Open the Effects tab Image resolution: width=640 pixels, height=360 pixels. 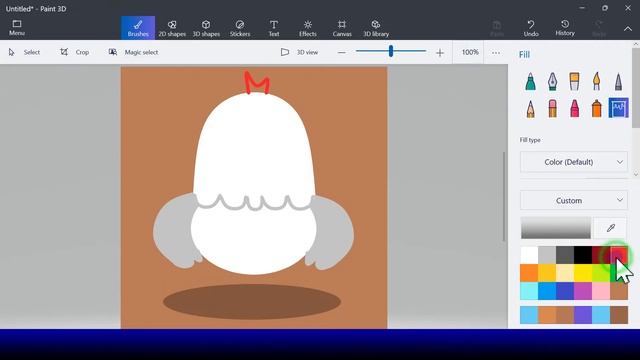click(308, 28)
